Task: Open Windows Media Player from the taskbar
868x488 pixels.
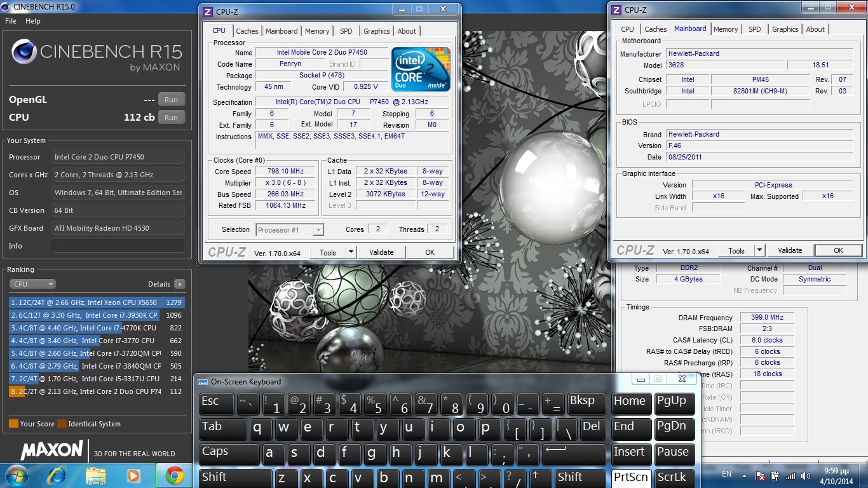Action: [x=134, y=475]
